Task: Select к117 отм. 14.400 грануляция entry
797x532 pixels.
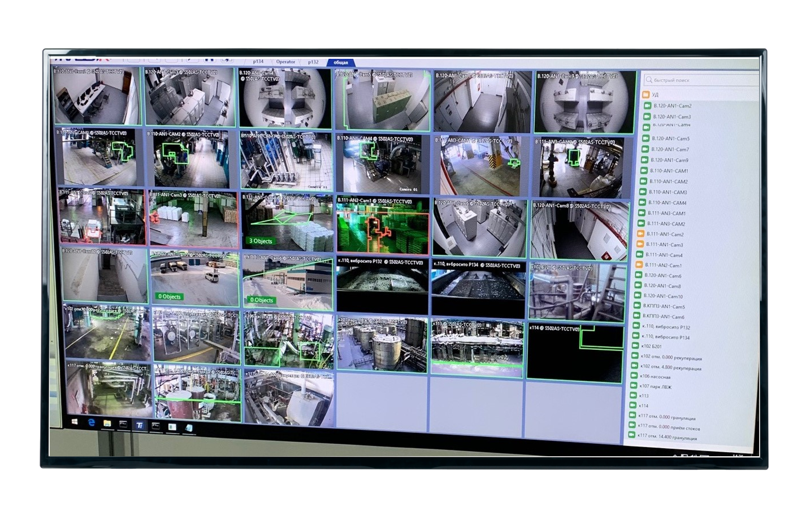Action: 667,437
